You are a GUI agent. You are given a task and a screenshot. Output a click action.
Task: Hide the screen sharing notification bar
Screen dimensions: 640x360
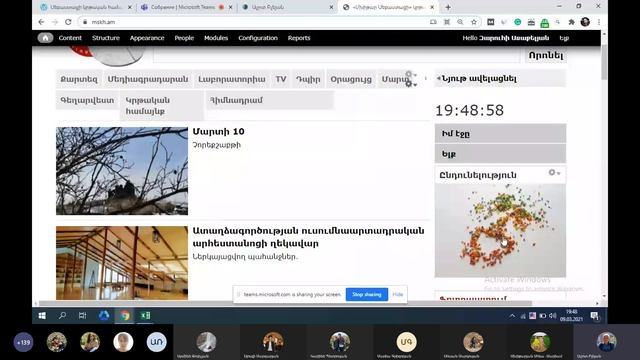click(398, 294)
